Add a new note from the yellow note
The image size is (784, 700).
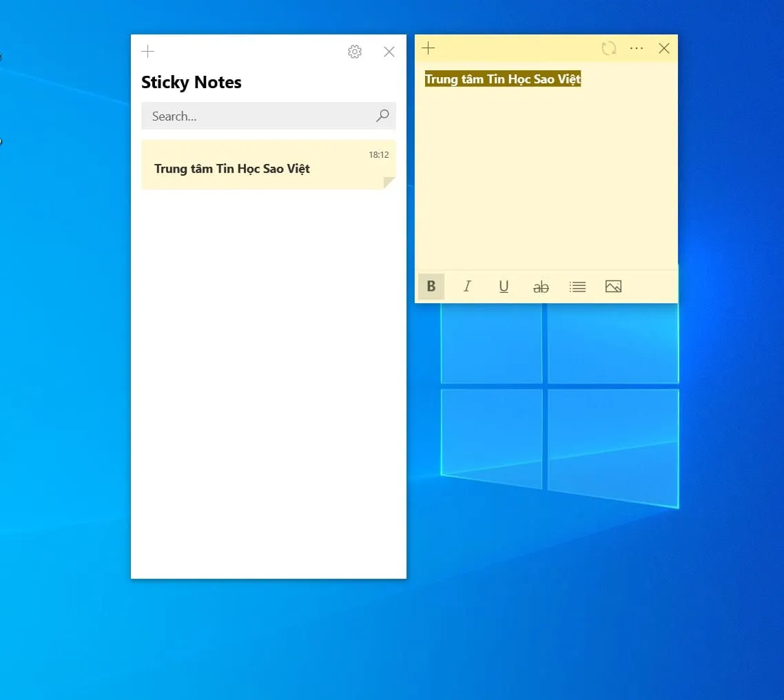coord(429,48)
